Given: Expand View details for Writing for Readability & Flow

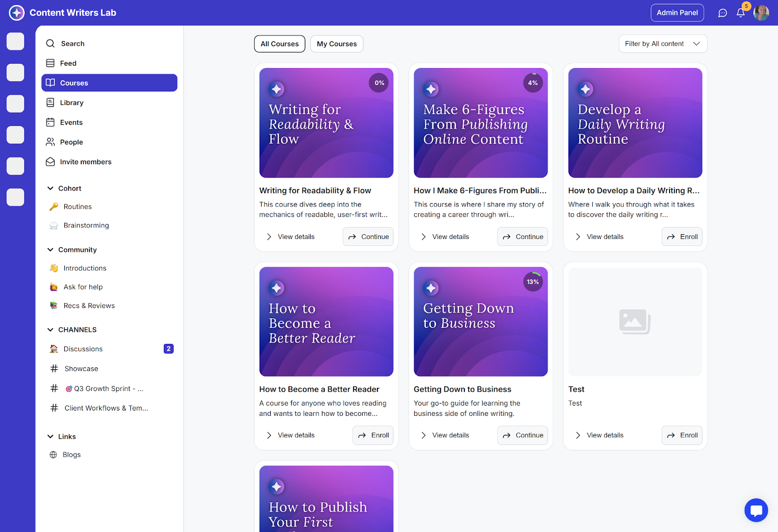Looking at the screenshot, I should (290, 237).
